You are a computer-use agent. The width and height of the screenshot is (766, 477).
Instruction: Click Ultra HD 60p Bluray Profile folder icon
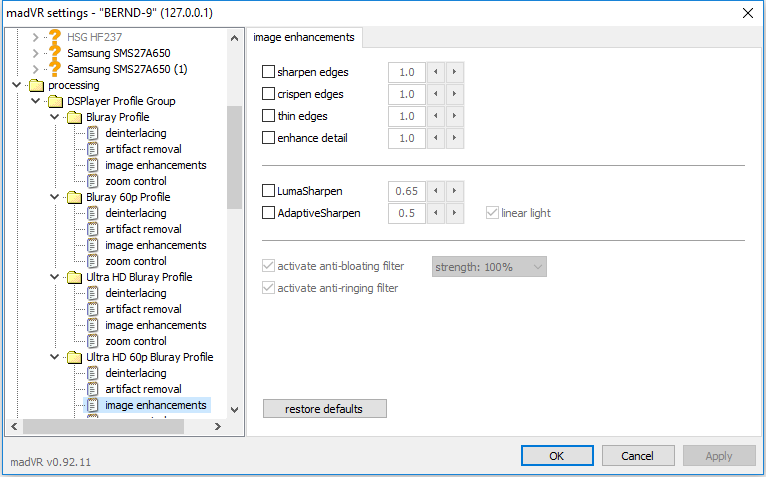click(75, 358)
